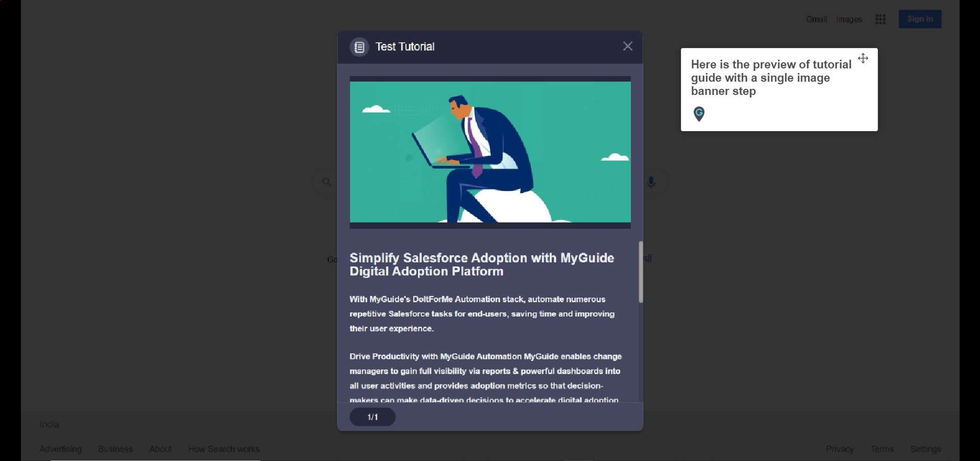Open the Advertising footer link
Viewport: 980px width, 461px height.
tap(61, 449)
